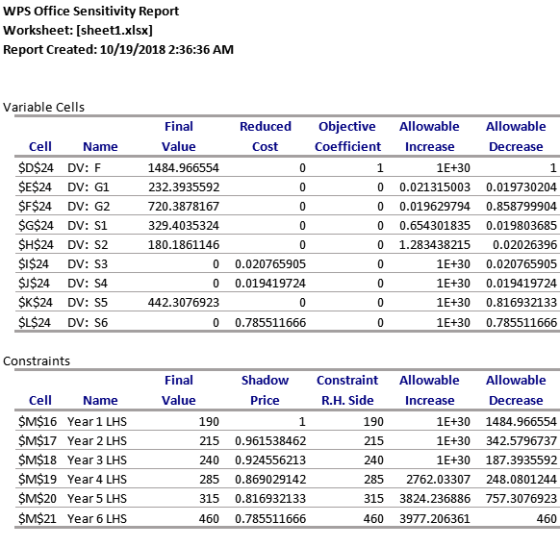Image resolution: width=560 pixels, height=547 pixels.
Task: Click the 'Constraint R.H. Side' column header
Action: pyautogui.click(x=348, y=390)
